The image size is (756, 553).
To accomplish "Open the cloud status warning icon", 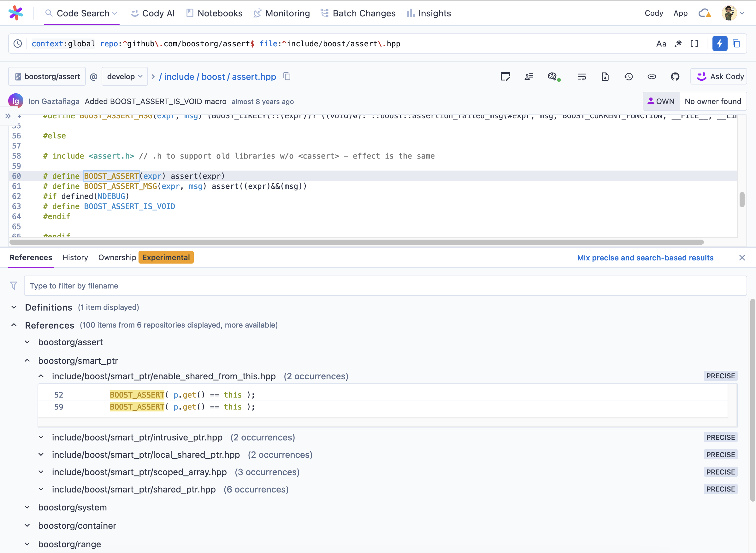I will [x=705, y=13].
